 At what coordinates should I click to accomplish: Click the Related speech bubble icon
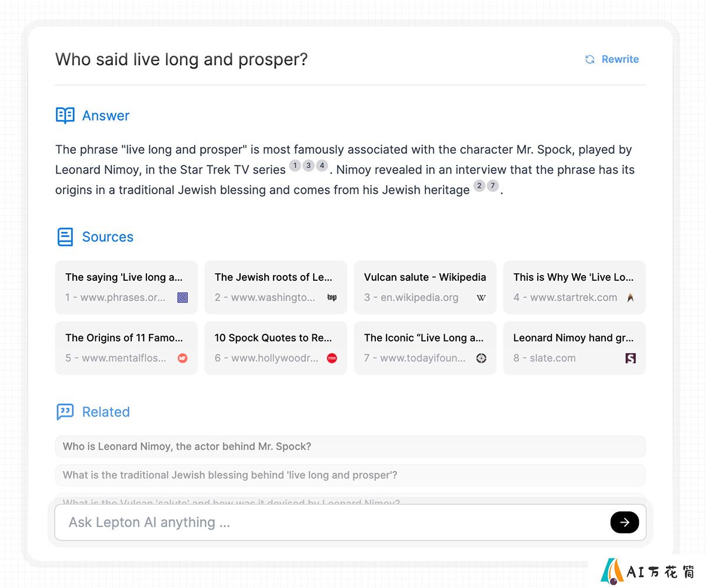pos(65,412)
